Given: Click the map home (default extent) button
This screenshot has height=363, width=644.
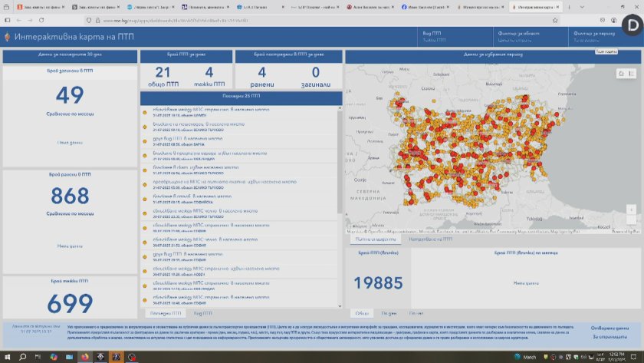Looking at the screenshot, I should point(621,73).
